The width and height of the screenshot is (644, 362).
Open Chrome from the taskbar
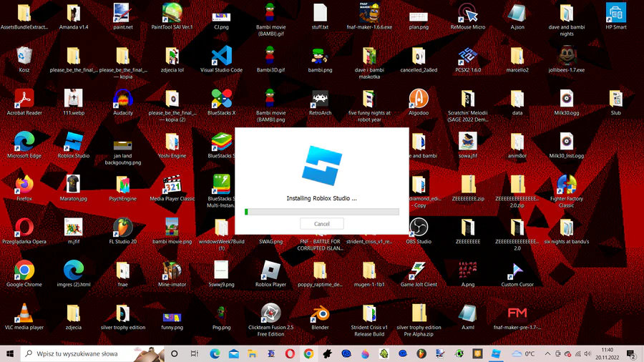[308, 353]
